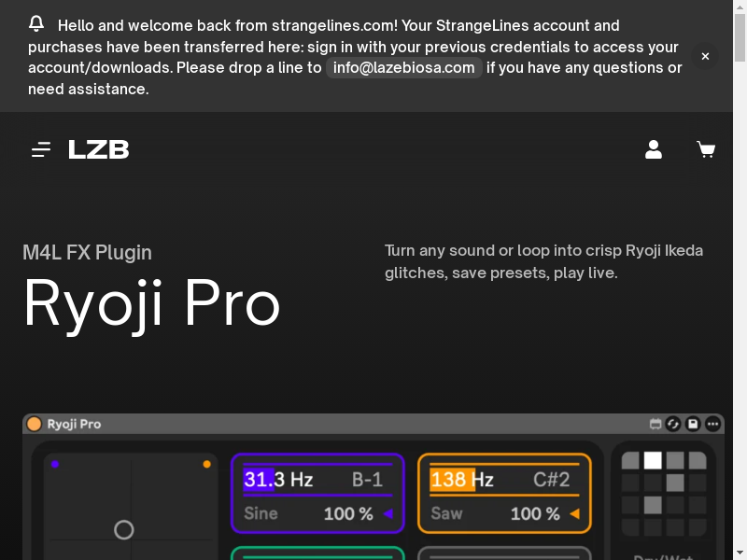Open the plugin's three-dots options menu
Viewport: 747px width, 560px height.
pos(713,424)
